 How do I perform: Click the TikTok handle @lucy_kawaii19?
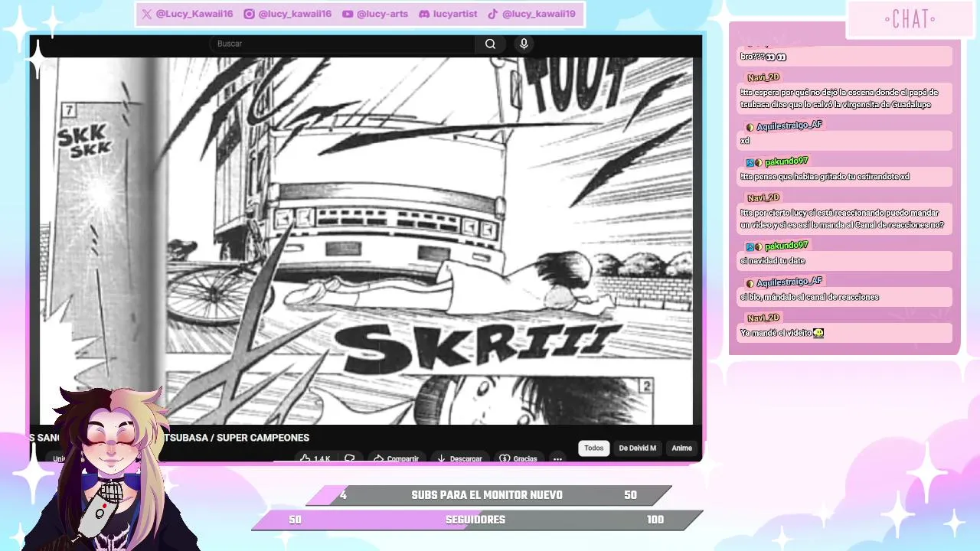[x=539, y=14]
